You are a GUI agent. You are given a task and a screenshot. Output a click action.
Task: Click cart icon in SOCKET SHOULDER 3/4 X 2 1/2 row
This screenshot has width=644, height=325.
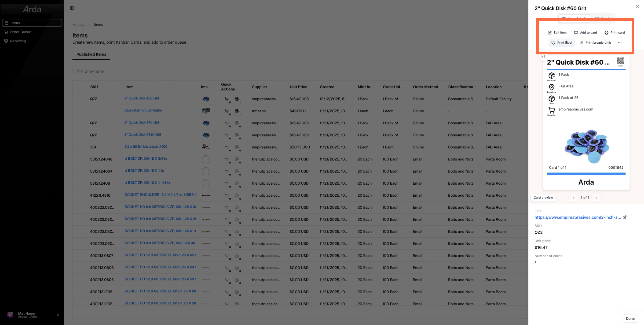click(x=227, y=195)
